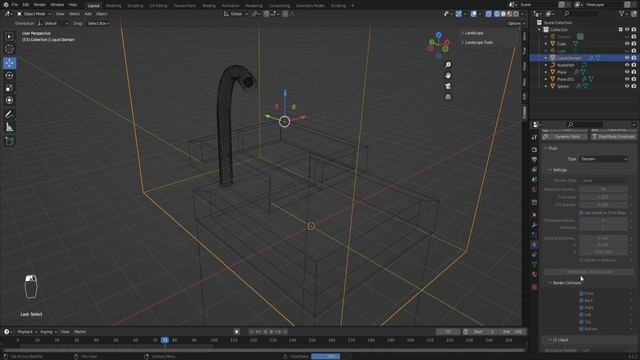Select the Scale tool in toolbar

9,88
